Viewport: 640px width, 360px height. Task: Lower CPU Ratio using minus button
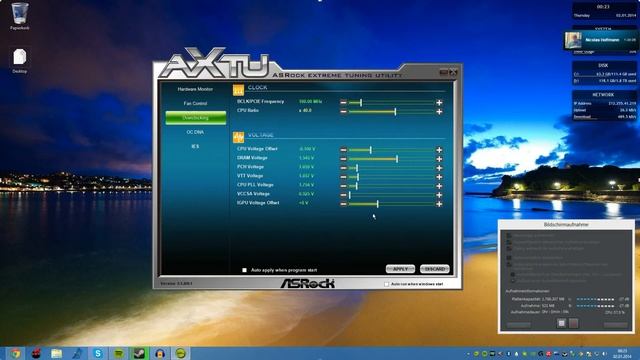[x=343, y=111]
